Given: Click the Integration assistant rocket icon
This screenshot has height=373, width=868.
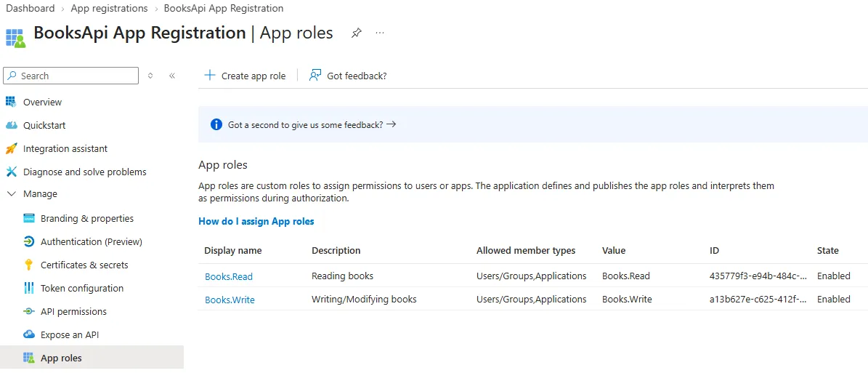Looking at the screenshot, I should click(11, 148).
